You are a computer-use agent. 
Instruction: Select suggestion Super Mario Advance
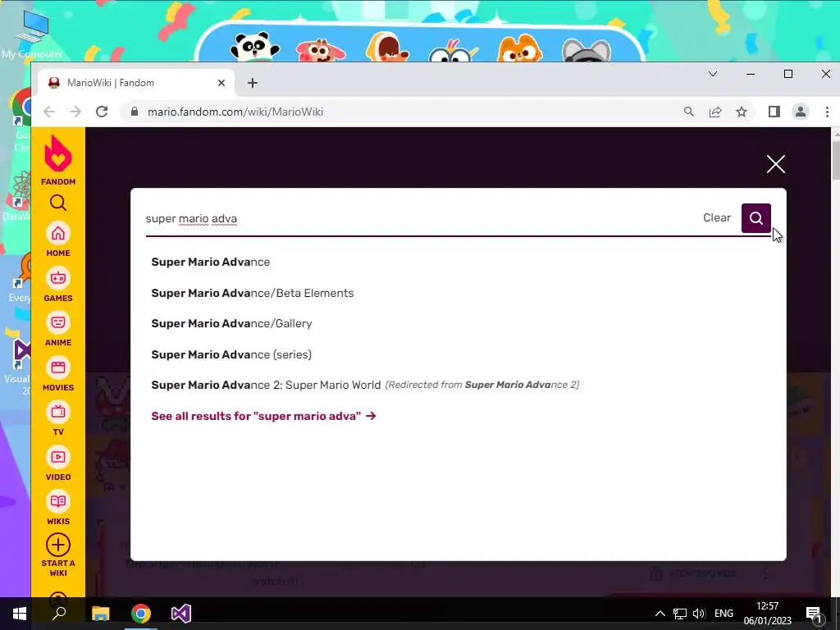(x=211, y=262)
